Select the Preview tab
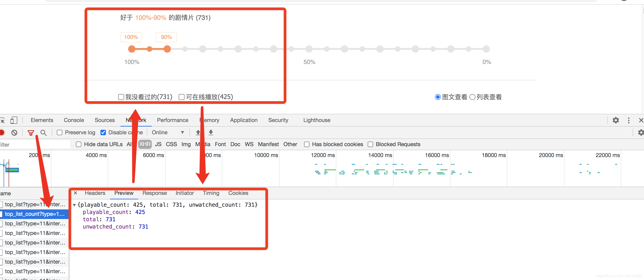Image resolution: width=644 pixels, height=280 pixels. 124,193
